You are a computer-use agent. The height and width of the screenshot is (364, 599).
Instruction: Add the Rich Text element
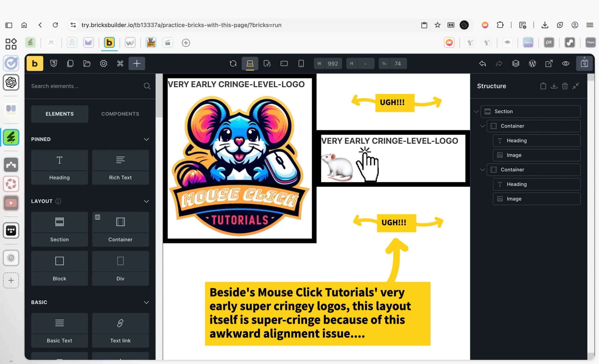click(120, 167)
